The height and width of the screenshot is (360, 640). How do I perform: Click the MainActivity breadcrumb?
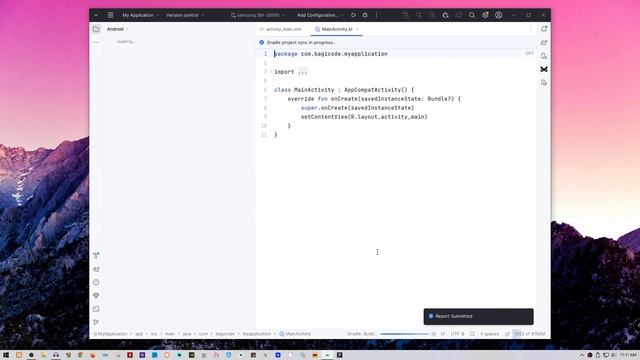tap(295, 334)
